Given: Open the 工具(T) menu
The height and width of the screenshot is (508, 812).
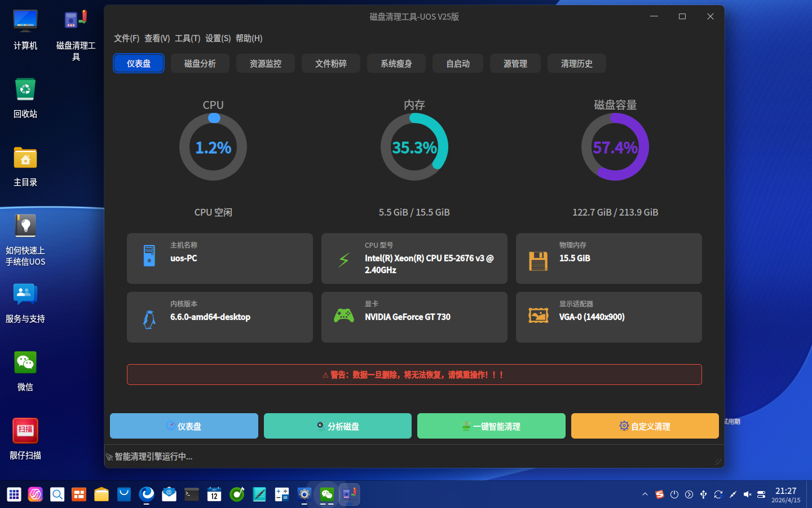Looking at the screenshot, I should (x=187, y=38).
